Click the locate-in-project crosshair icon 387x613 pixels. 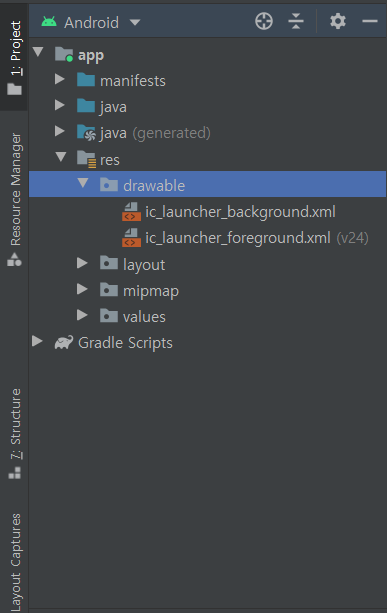(264, 21)
